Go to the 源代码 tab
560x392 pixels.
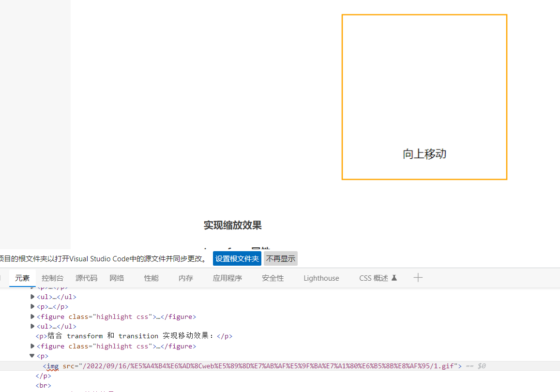point(87,278)
